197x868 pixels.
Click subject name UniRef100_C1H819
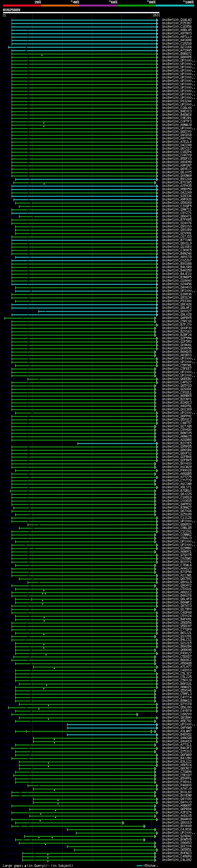point(177,497)
